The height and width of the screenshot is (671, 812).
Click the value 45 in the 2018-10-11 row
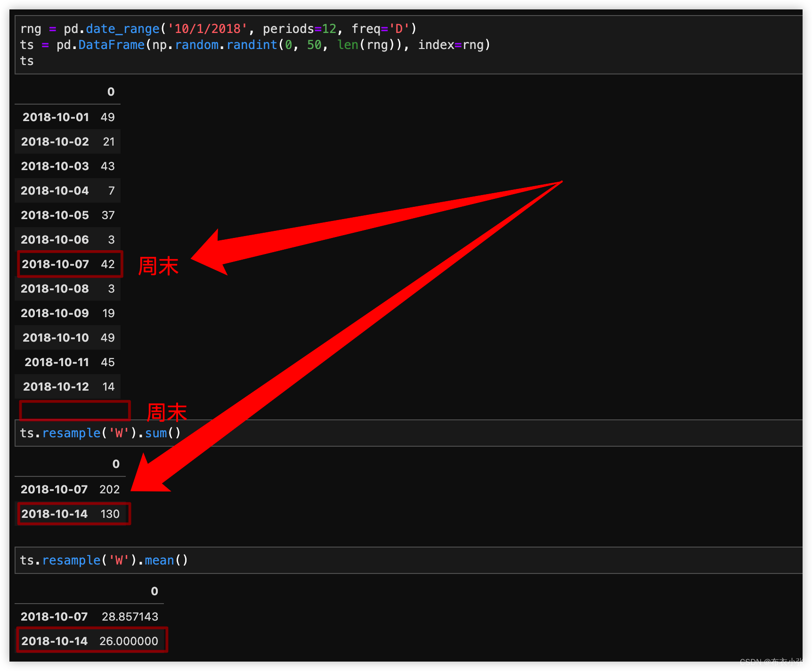[108, 362]
